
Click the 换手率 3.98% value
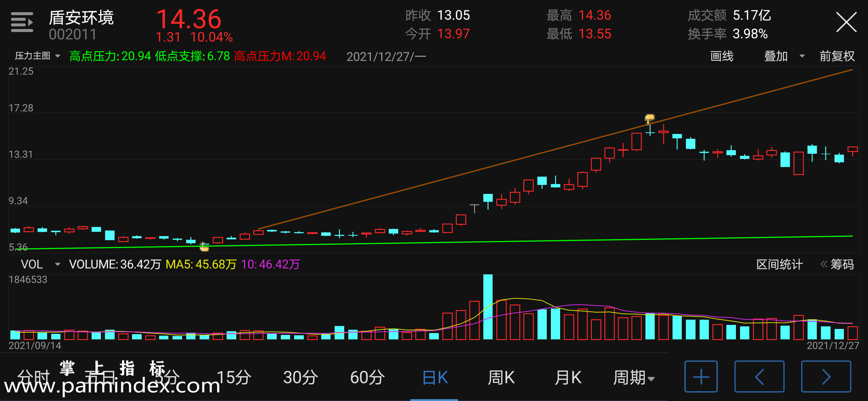point(750,34)
